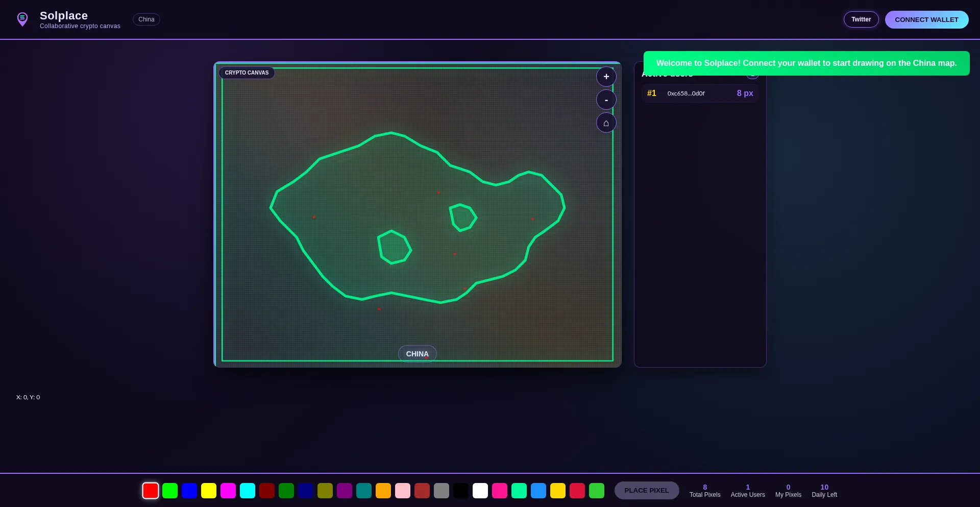Screen dimensions: 980x507
Task: Choose the blue color swatch
Action: [189, 491]
